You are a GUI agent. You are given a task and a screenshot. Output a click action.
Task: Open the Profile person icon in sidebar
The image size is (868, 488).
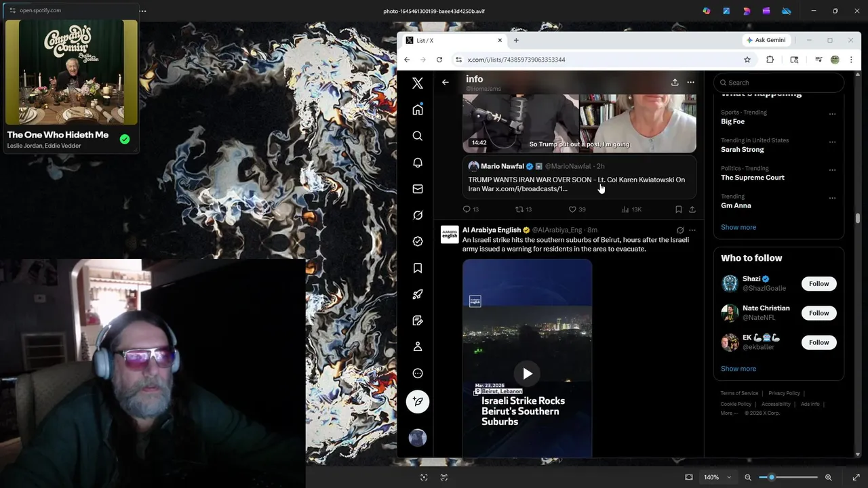[x=418, y=346]
